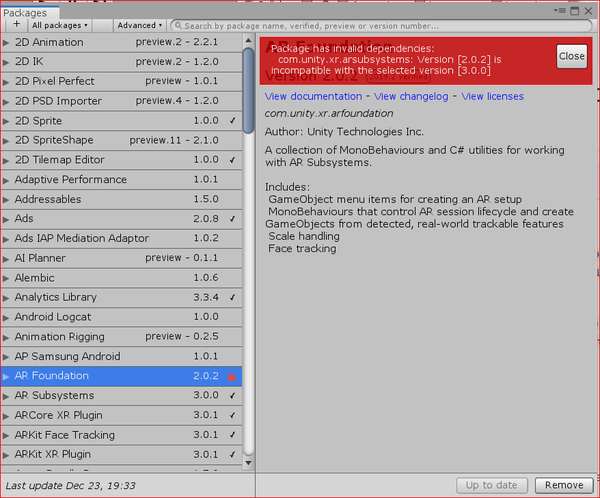Click the installed checkmark on 2D Tilemap Editor
The height and width of the screenshot is (498, 600).
232,160
